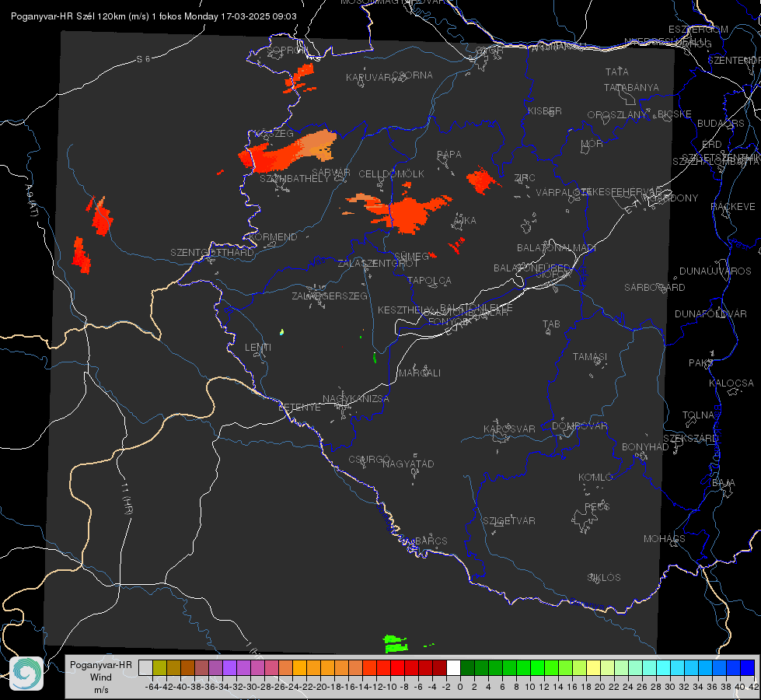Click the PÉCS city label

pos(597,506)
